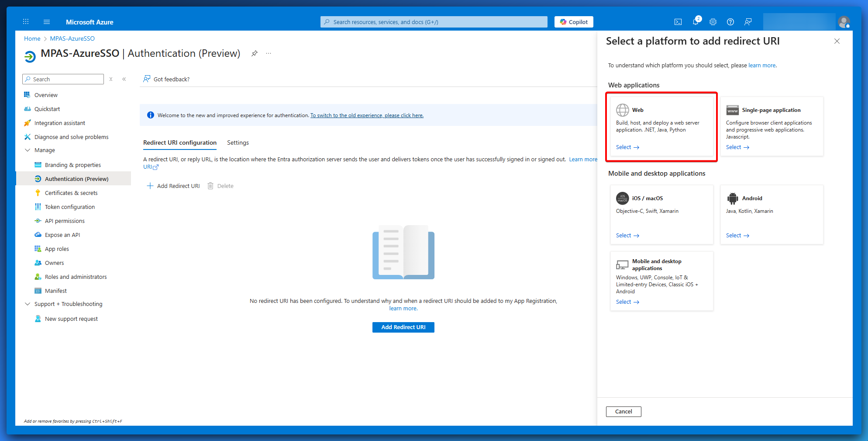The width and height of the screenshot is (868, 441).
Task: Collapse the sidebar menu with the double chevron
Action: pos(124,79)
